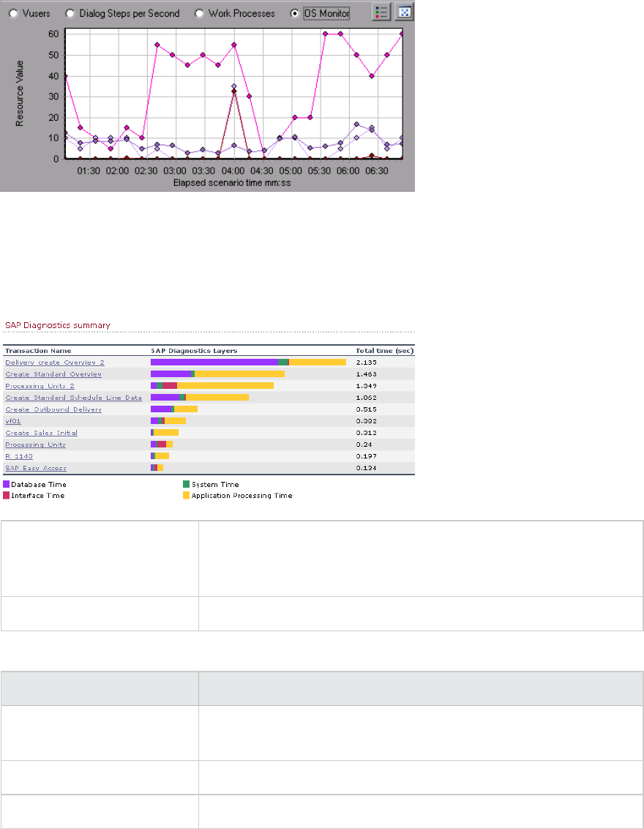This screenshot has height=829, width=644.
Task: Show the graph legend icon
Action: (381, 12)
